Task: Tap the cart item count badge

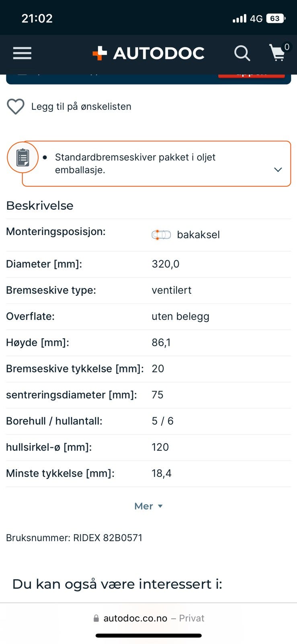Action: 287,47
